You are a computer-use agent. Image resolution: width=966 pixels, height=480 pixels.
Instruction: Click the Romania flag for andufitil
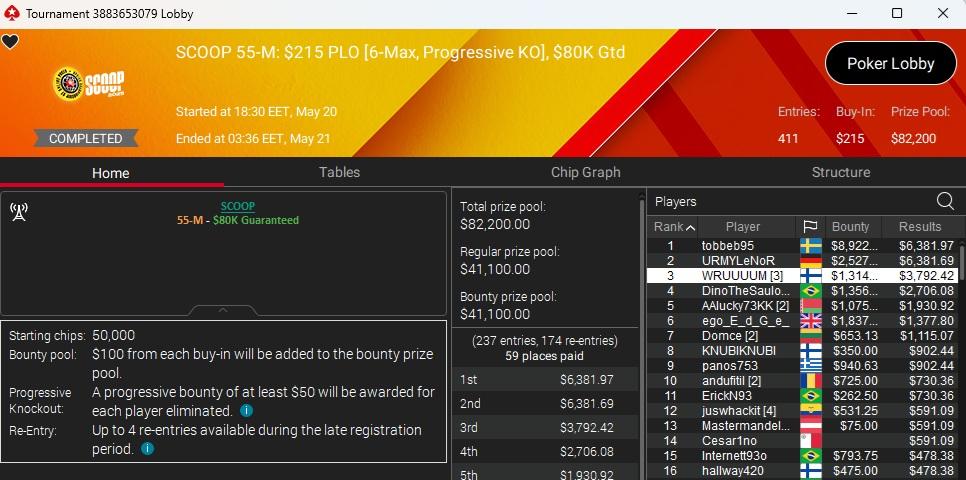pyautogui.click(x=811, y=381)
